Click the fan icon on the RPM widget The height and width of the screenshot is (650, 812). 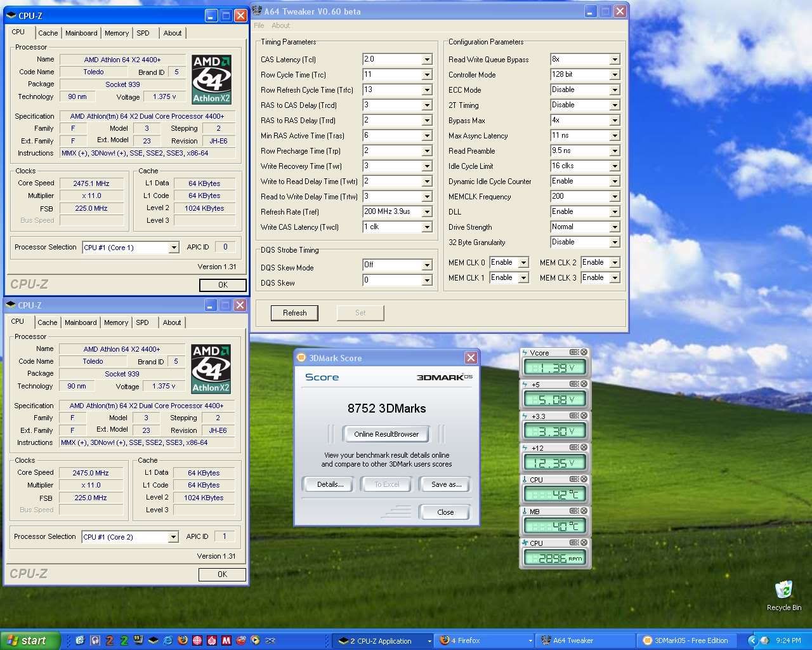click(x=525, y=543)
